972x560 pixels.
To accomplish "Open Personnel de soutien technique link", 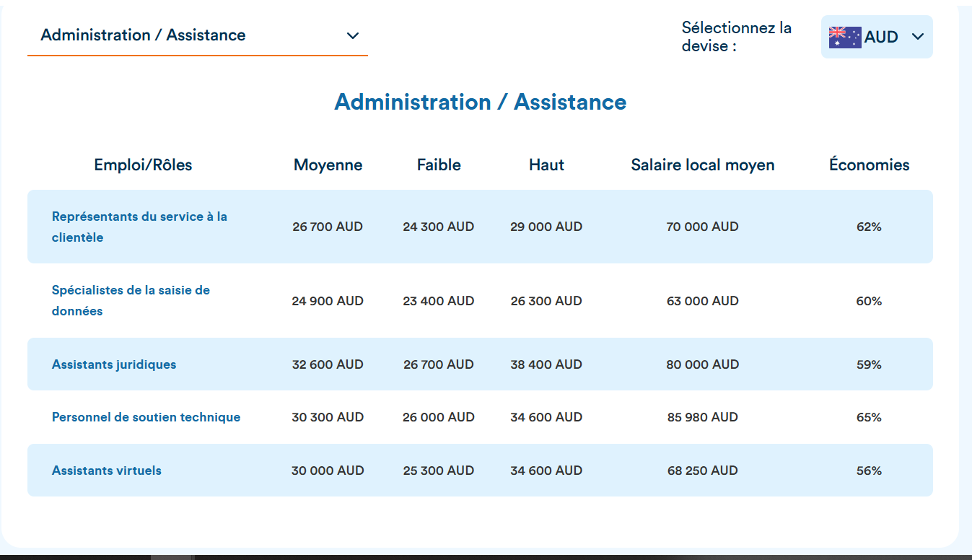I will tap(146, 417).
